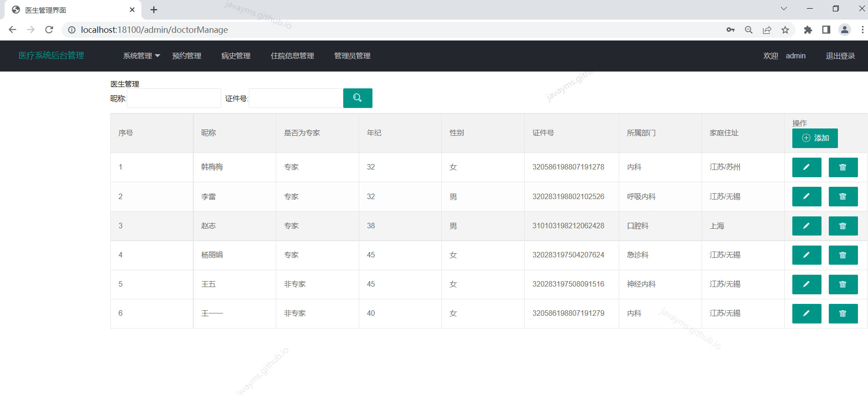Open the tab search chevron
The height and width of the screenshot is (395, 868).
[x=784, y=8]
